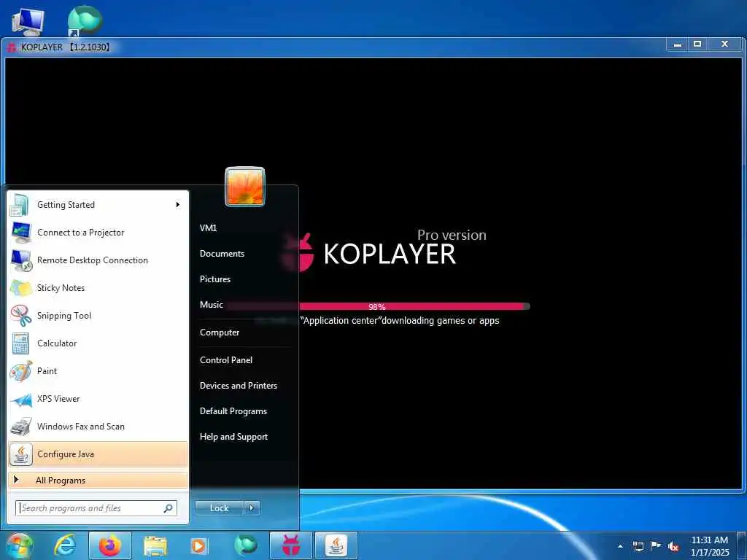This screenshot has height=560, width=747.
Task: Click the Snipping Tool scissors icon
Action: (x=21, y=315)
